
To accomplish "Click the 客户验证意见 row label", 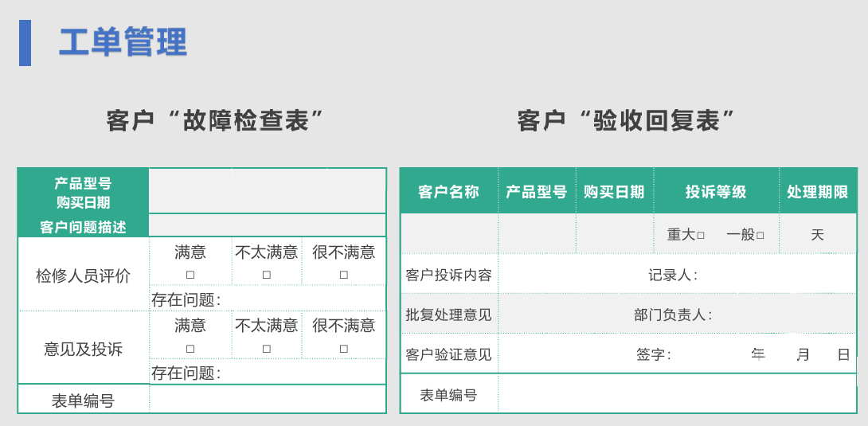I will (x=449, y=354).
